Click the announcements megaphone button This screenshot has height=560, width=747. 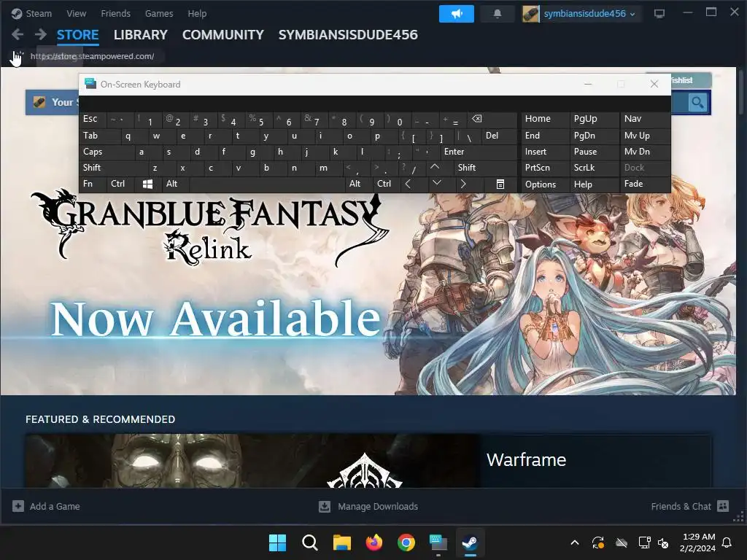point(457,14)
